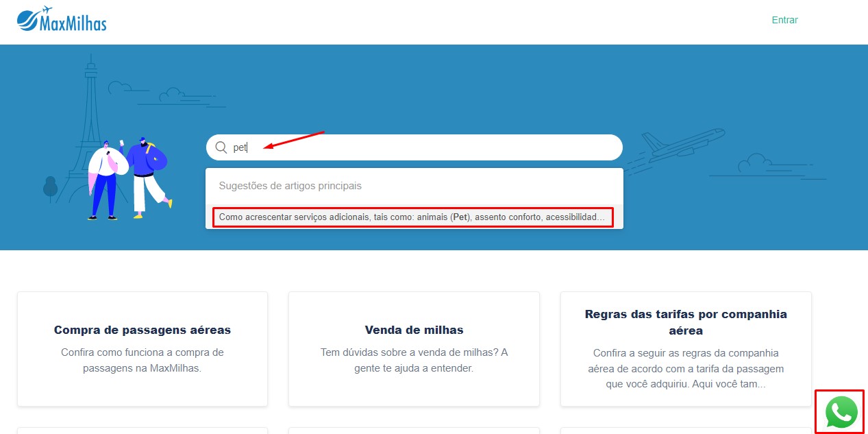Open "Regras das tarifas por companhia aérea"
The image size is (868, 434).
coord(686,322)
